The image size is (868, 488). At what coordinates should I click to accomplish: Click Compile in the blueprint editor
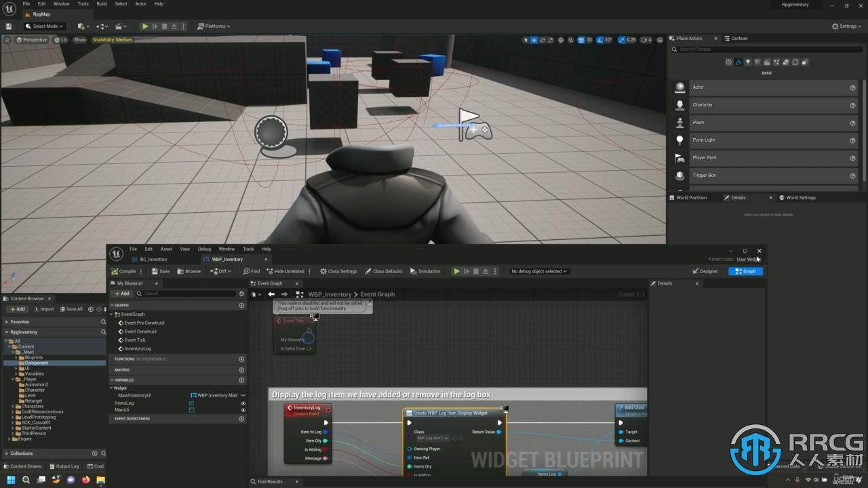click(123, 271)
